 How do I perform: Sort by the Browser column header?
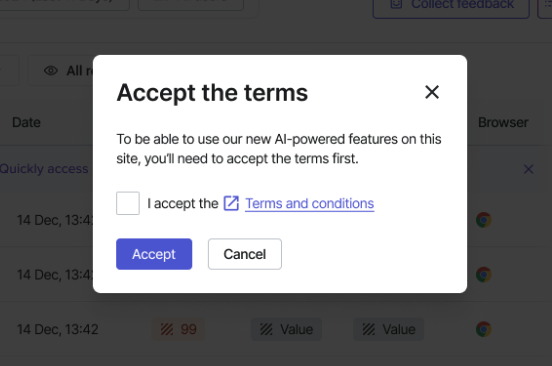tap(503, 122)
